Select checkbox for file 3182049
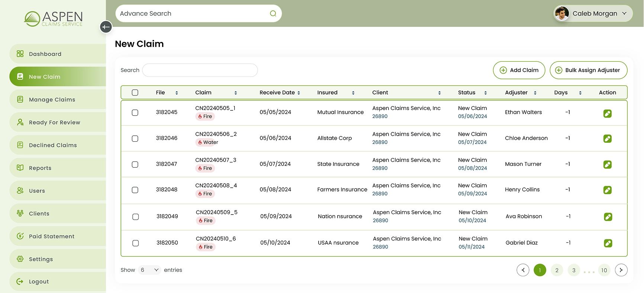644x293 pixels. (x=136, y=217)
